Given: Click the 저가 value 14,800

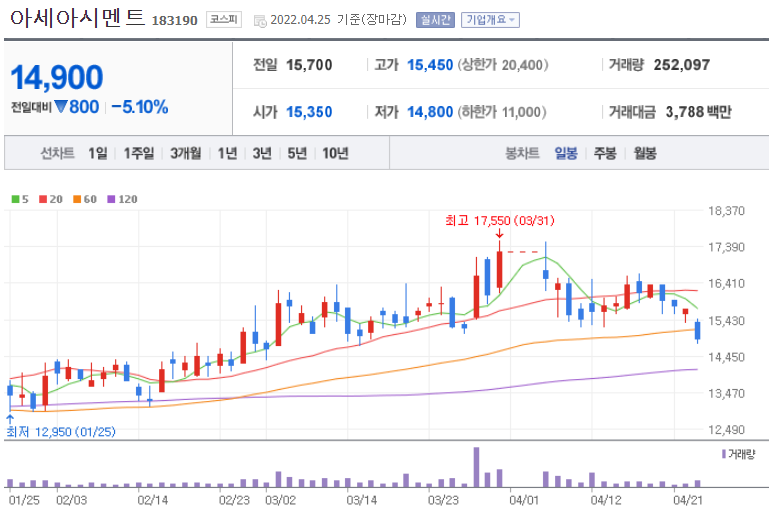Looking at the screenshot, I should 430,112.
